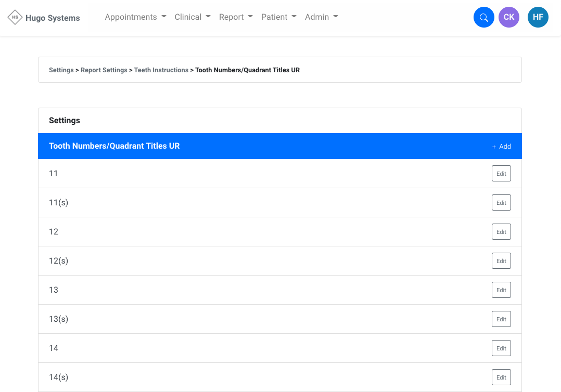Edit the 11(s) entry
Viewport: 561px width, 392px height.
(501, 203)
